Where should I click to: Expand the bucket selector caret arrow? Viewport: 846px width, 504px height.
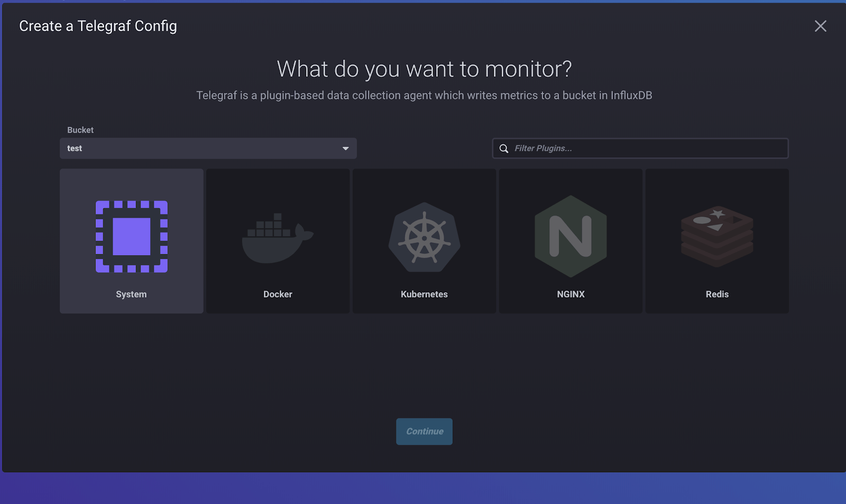click(345, 148)
